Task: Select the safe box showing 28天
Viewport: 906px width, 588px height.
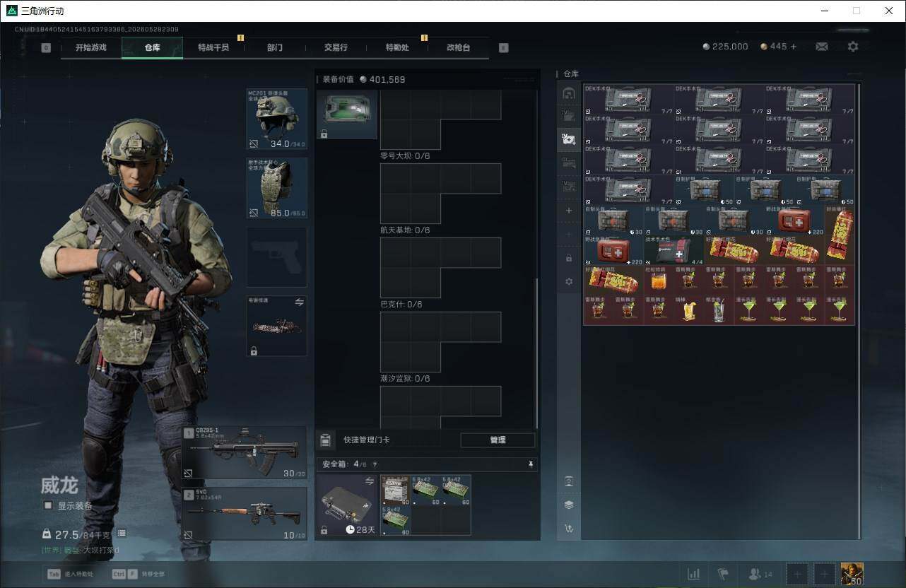Action: click(347, 505)
